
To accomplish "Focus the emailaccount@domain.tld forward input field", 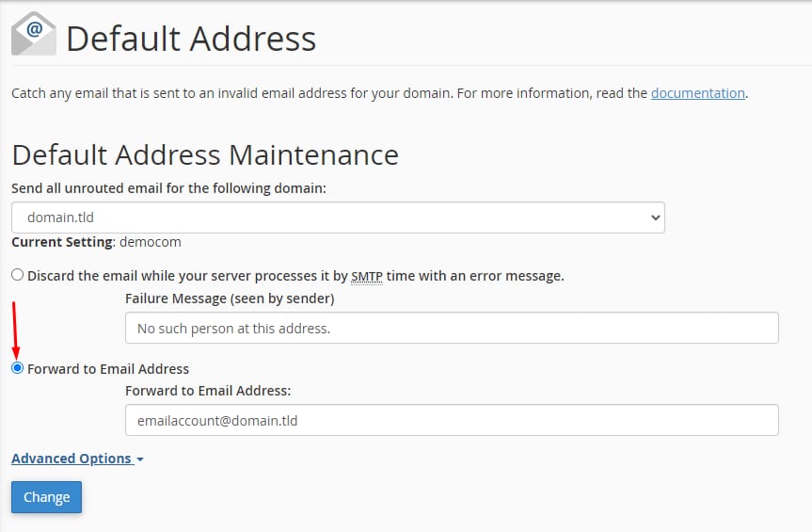I will point(452,420).
